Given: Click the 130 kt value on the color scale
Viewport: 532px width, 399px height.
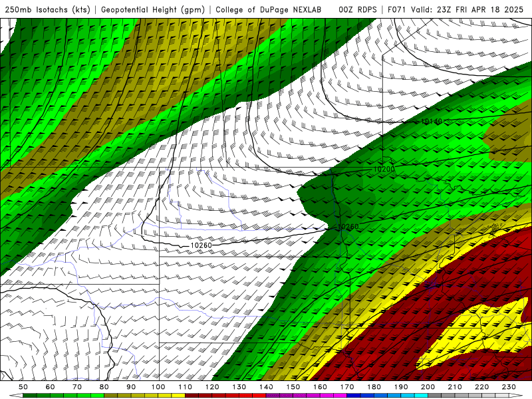Looking at the screenshot, I should (x=239, y=387).
